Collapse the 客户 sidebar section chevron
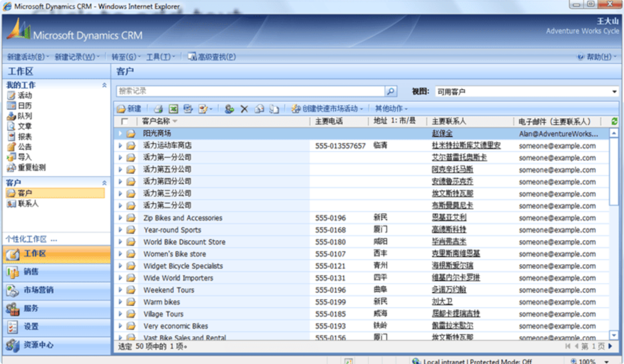This screenshot has height=364, width=624. click(x=104, y=183)
